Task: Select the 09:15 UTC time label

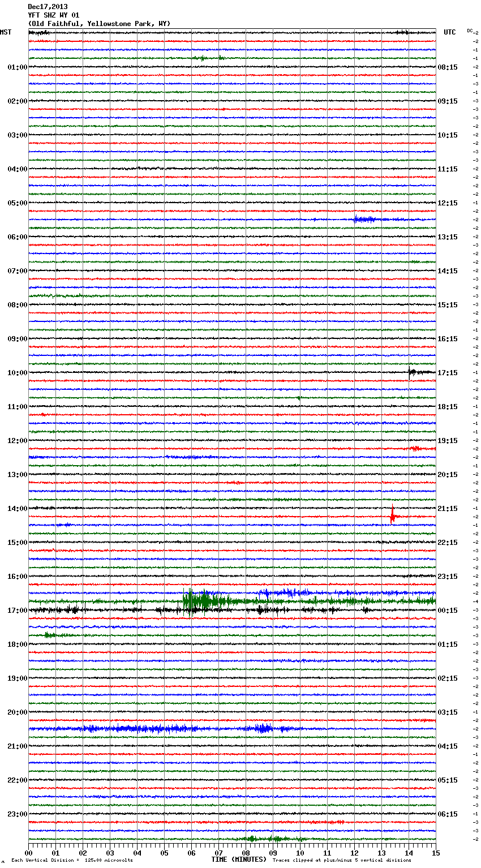Action: pos(448,101)
